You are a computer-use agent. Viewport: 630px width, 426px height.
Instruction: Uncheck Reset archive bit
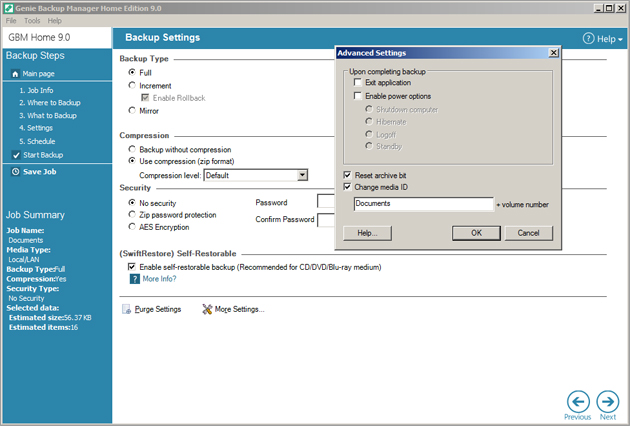[347, 175]
